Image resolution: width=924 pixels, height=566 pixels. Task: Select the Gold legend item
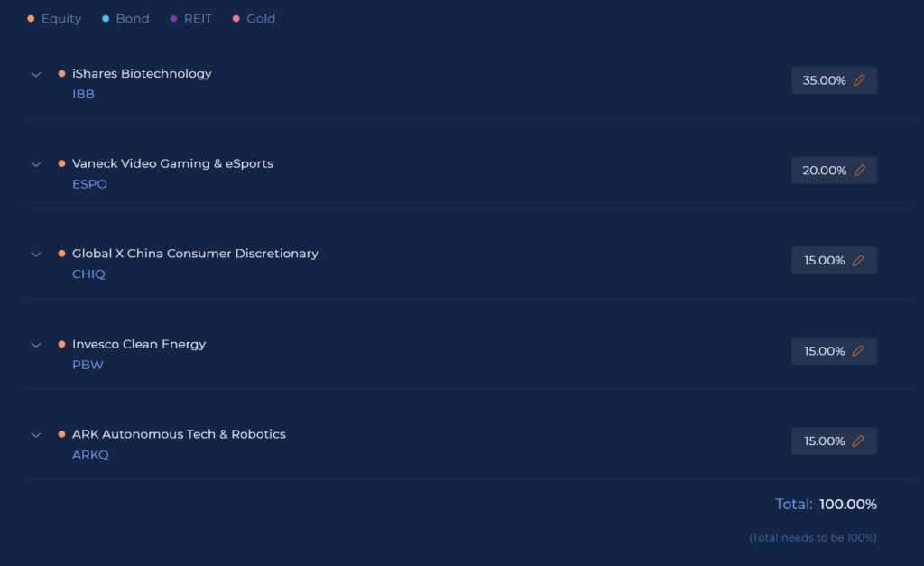[254, 19]
